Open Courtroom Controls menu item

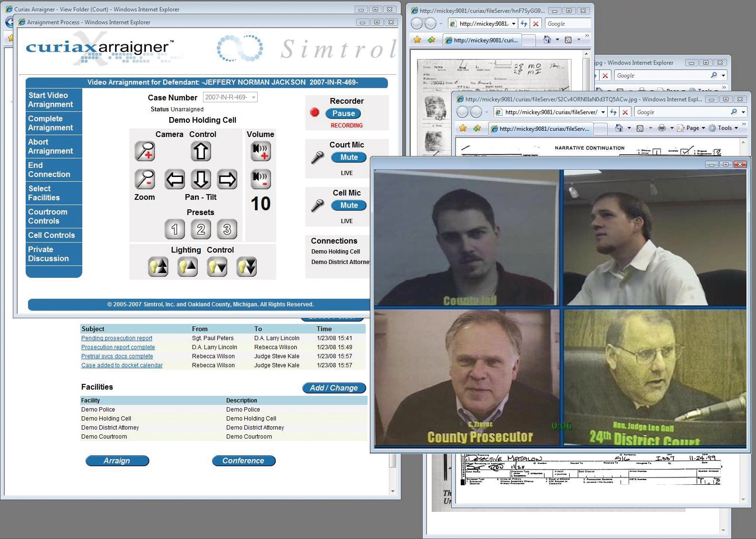point(54,216)
